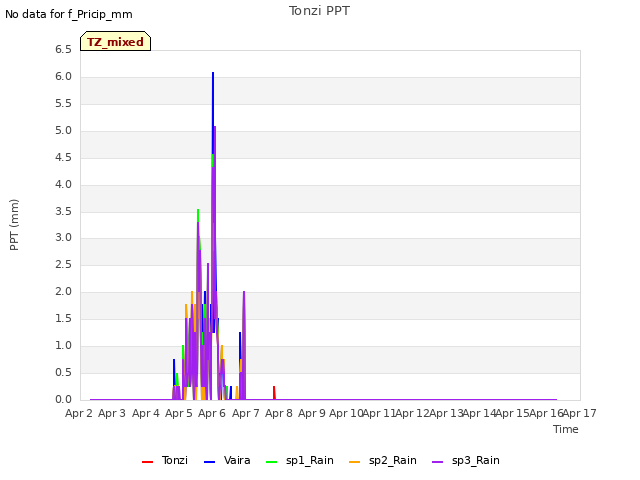Click the Apr 9 x-axis tick label

point(312,413)
